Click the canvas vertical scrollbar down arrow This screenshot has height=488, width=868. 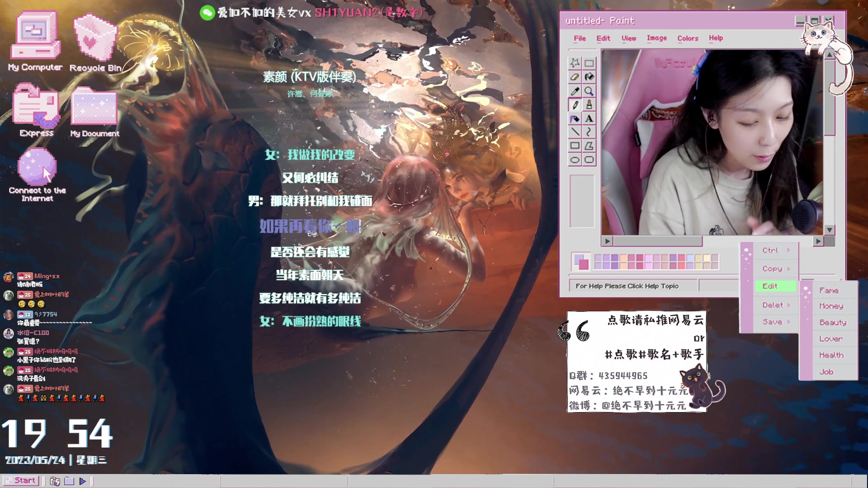[x=829, y=230]
